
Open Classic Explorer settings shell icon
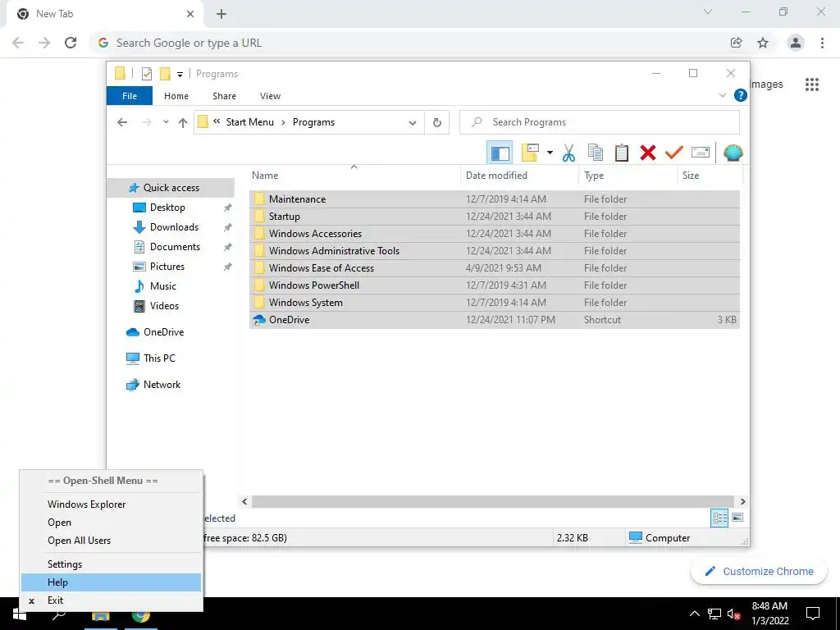[x=733, y=153]
